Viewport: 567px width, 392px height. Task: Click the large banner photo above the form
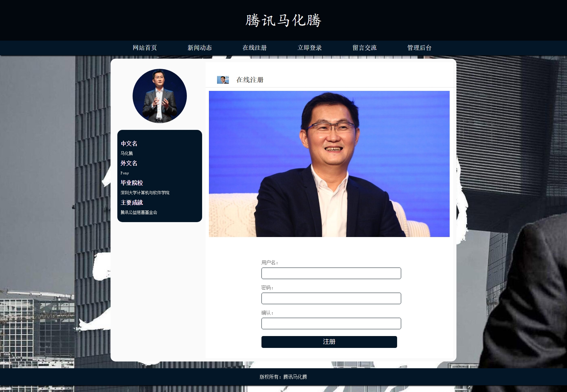pyautogui.click(x=329, y=164)
